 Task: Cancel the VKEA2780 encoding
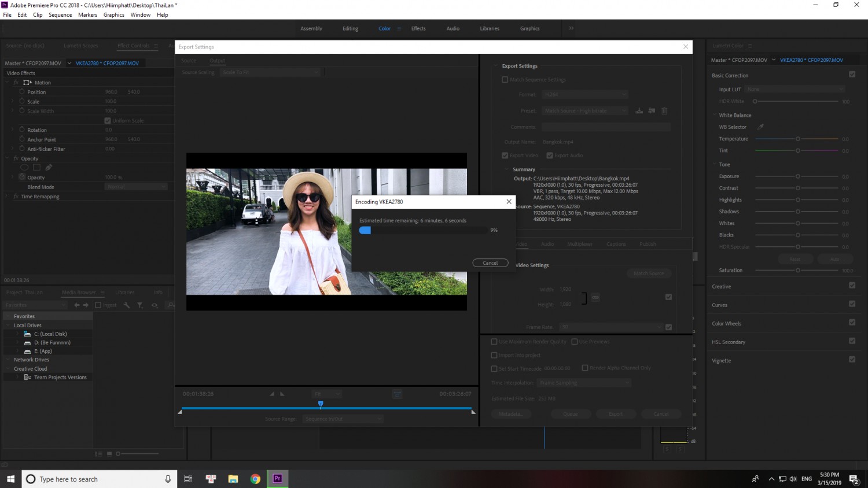490,263
